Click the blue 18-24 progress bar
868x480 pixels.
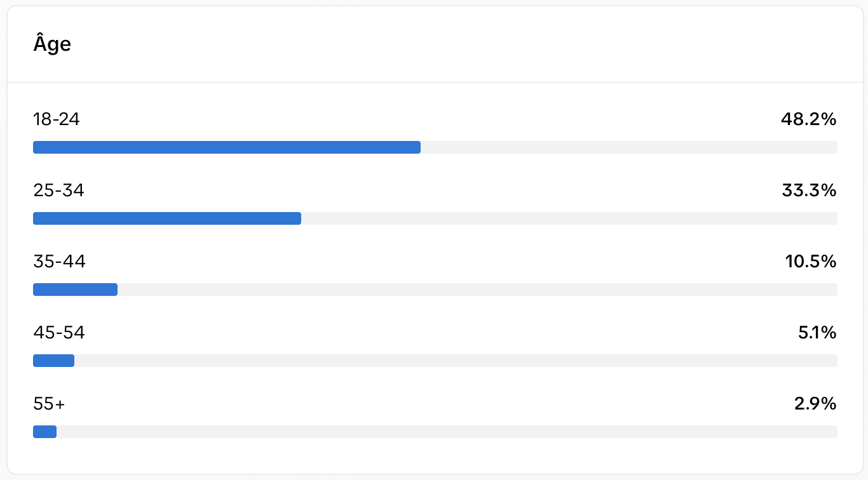[227, 147]
